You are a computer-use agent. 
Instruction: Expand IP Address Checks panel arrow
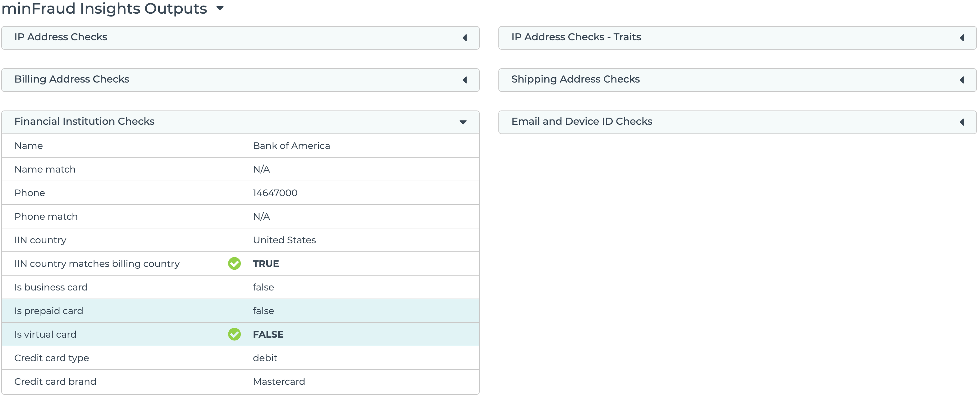point(465,38)
